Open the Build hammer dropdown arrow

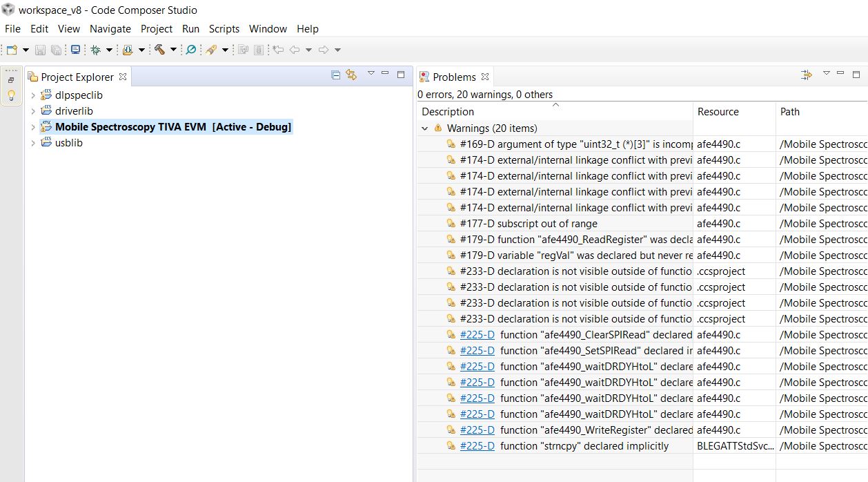tap(173, 50)
